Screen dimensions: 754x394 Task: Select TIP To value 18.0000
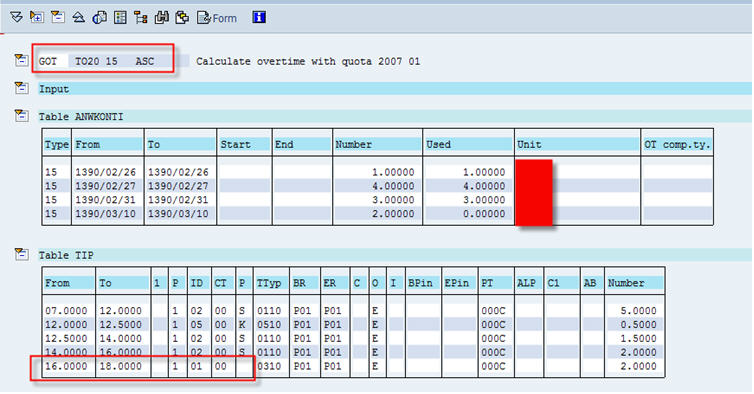(121, 367)
